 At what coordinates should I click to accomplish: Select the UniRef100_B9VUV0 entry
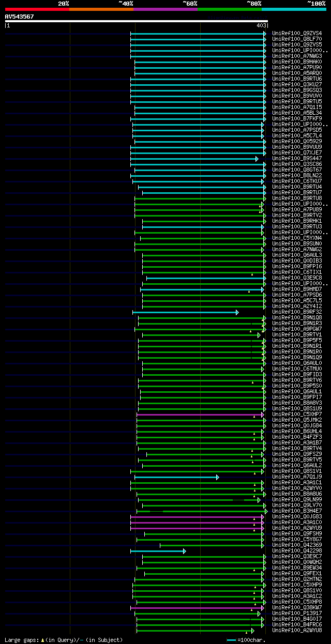pos(297,96)
